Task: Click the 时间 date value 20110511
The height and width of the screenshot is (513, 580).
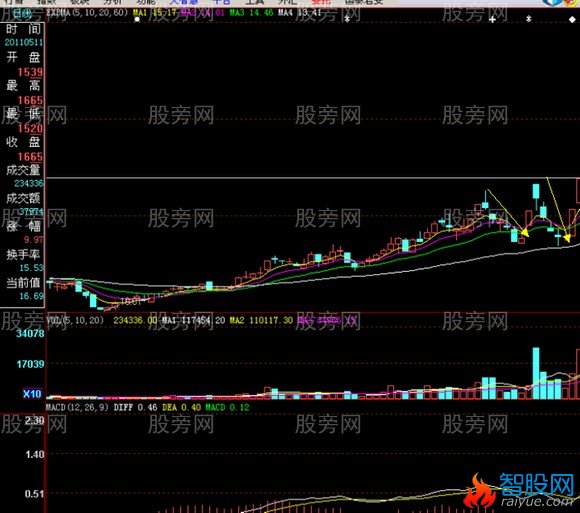Action: [x=24, y=42]
